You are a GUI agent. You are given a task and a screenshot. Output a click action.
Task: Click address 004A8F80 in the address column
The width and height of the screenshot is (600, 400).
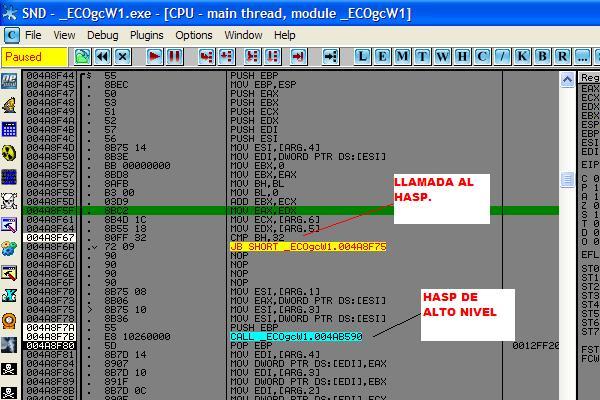click(x=50, y=346)
